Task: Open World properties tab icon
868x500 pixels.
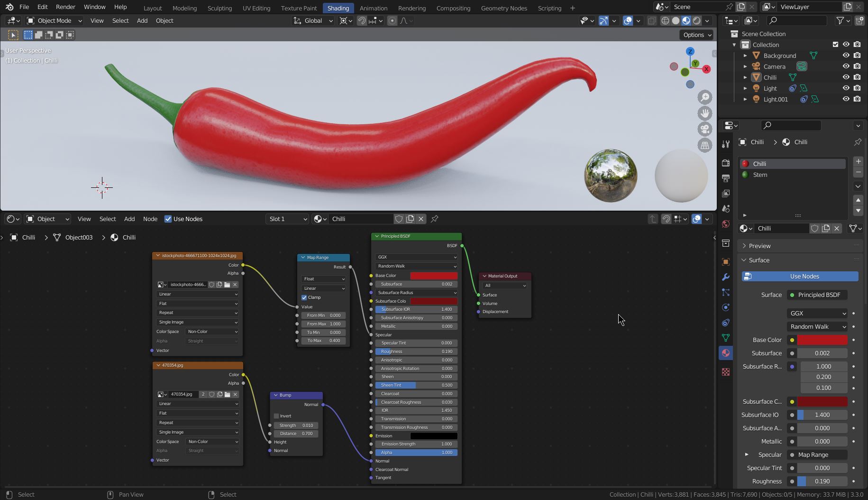Action: (725, 223)
